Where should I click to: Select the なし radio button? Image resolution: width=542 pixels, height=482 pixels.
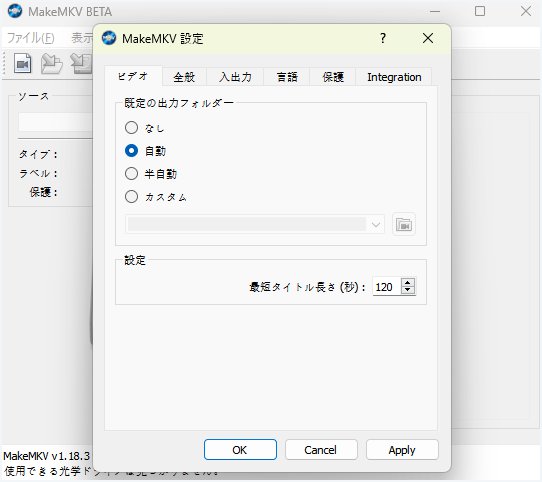131,128
